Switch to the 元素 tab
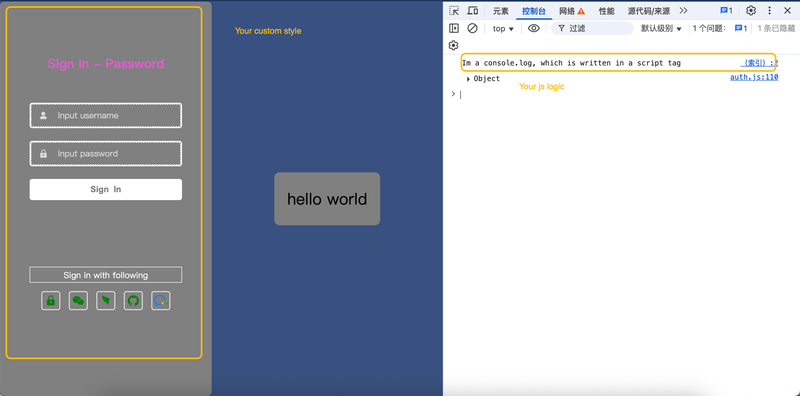Screen dimensions: 800x396 [501, 11]
